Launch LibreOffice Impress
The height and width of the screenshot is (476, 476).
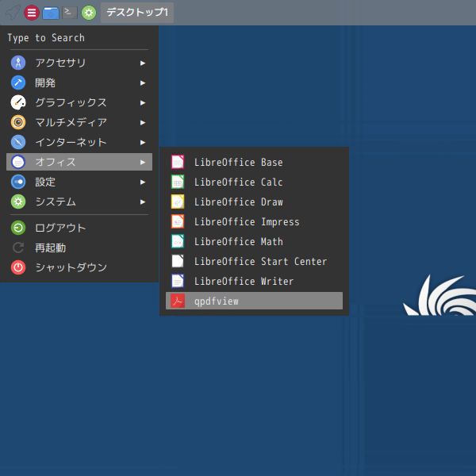pos(254,221)
